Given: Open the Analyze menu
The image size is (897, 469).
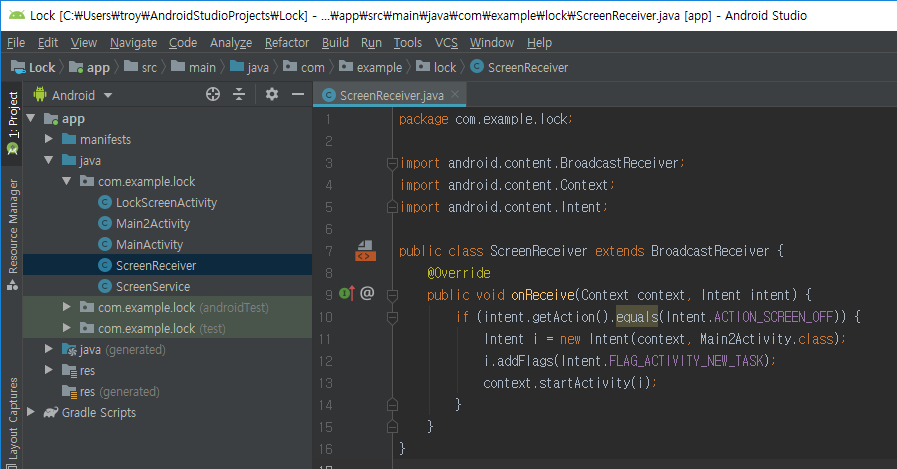Looking at the screenshot, I should pos(231,43).
